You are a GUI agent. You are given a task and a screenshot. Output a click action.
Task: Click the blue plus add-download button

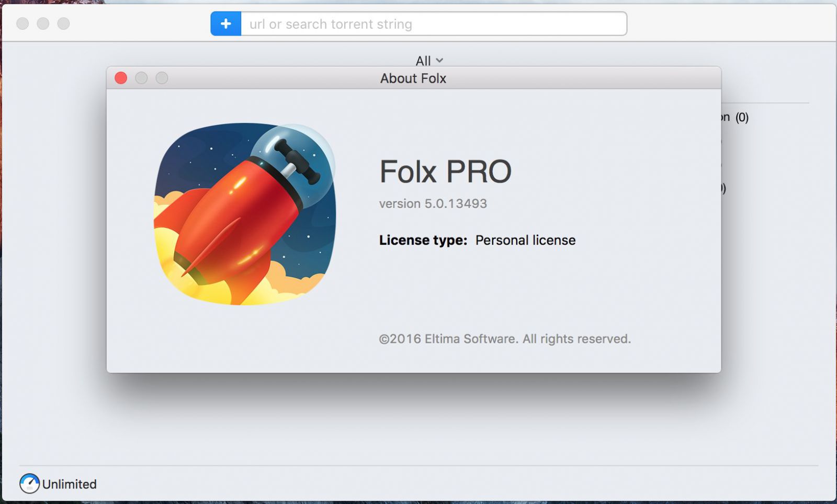pos(226,24)
